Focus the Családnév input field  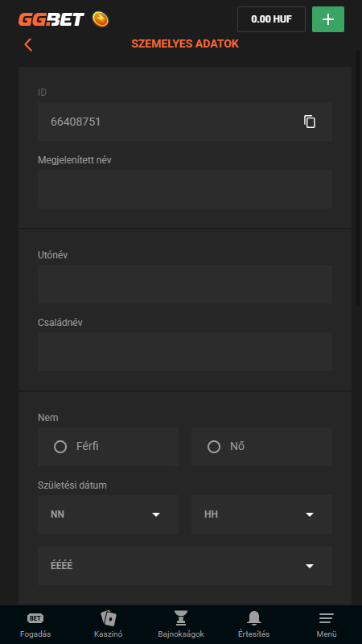185,352
